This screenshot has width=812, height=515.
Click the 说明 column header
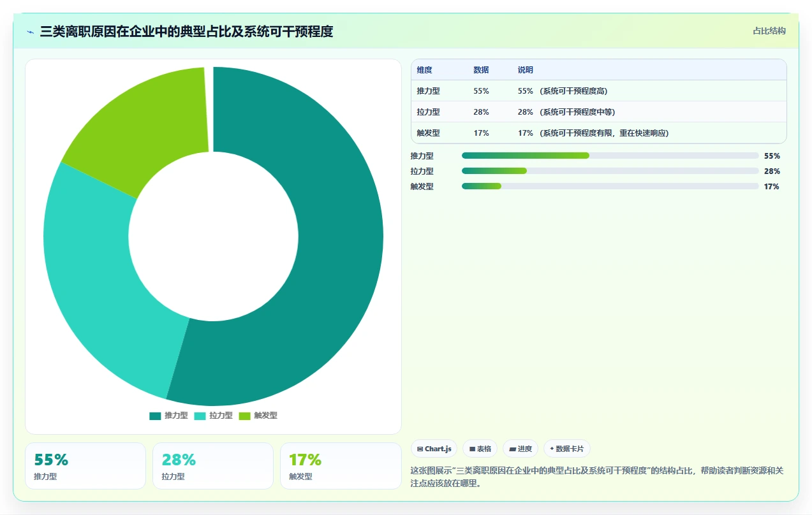526,70
